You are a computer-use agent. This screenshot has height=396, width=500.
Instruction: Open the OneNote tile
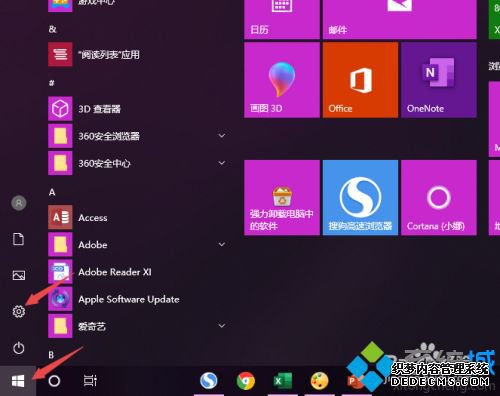[x=439, y=80]
